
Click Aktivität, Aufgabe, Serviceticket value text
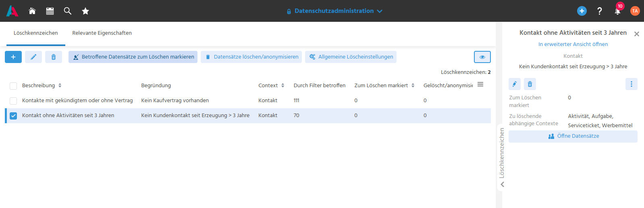600,121
